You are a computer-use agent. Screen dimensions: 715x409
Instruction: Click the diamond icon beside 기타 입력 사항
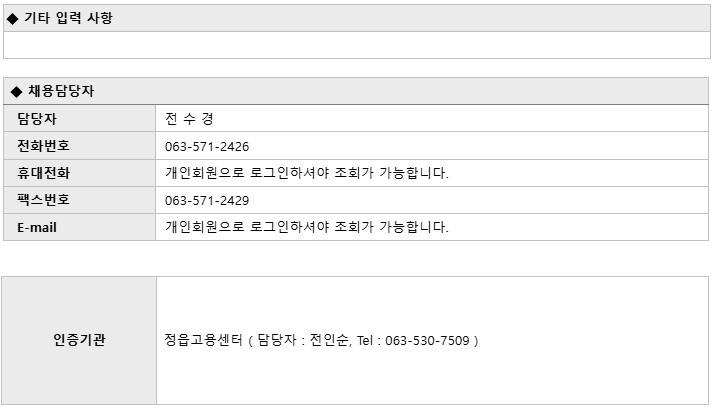[x=13, y=19]
